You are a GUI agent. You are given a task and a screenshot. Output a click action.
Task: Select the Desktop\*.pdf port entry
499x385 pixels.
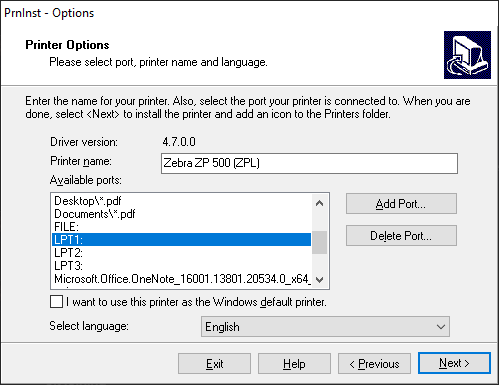click(x=182, y=201)
